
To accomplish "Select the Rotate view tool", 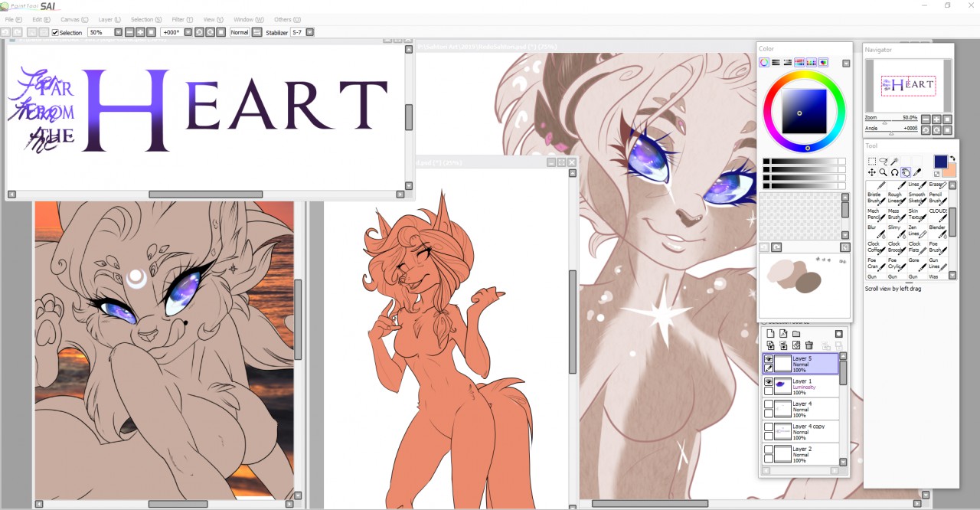I will pyautogui.click(x=894, y=172).
